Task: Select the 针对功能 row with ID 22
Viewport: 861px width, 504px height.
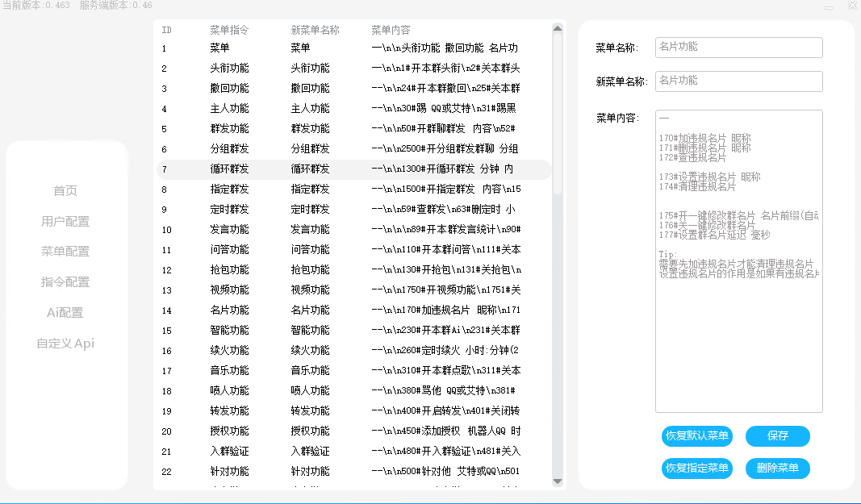Action: (353, 472)
